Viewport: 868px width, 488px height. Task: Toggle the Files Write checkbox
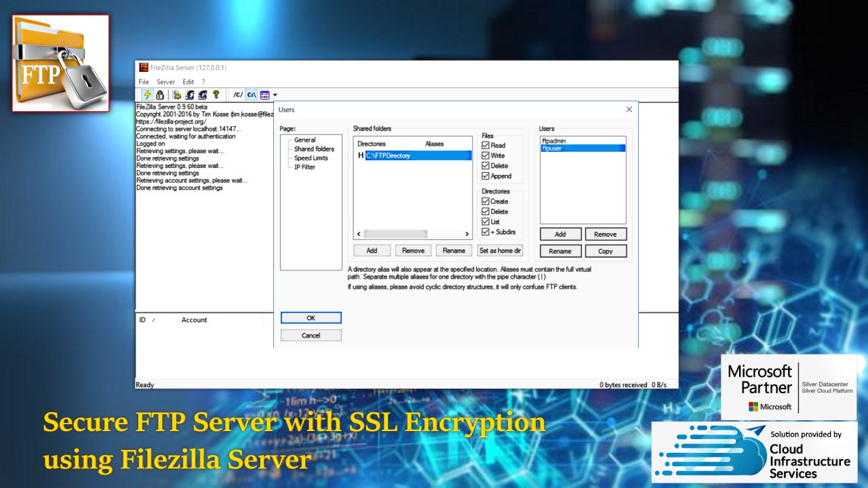pos(486,155)
